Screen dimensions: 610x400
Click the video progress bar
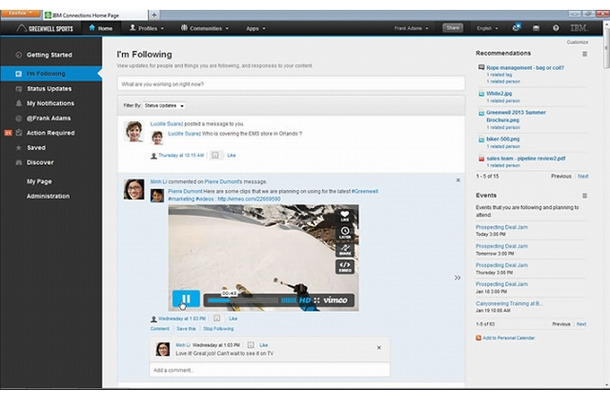click(x=243, y=300)
